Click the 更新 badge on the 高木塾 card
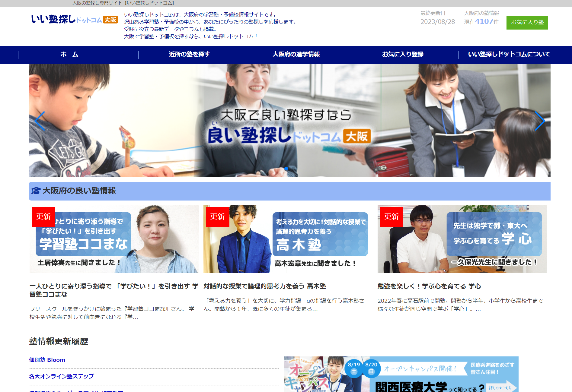Image resolution: width=572 pixels, height=392 pixels. click(217, 217)
